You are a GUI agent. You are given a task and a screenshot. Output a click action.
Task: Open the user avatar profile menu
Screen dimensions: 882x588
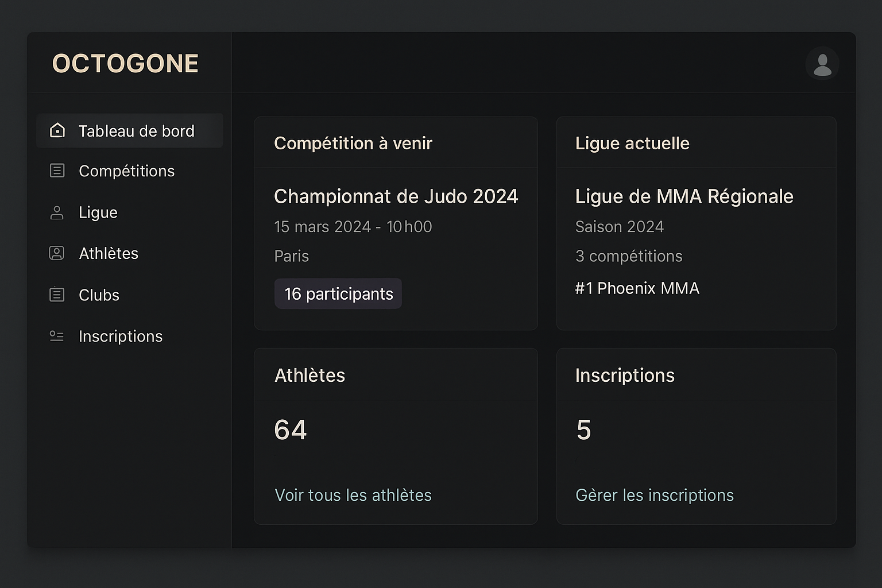822,63
